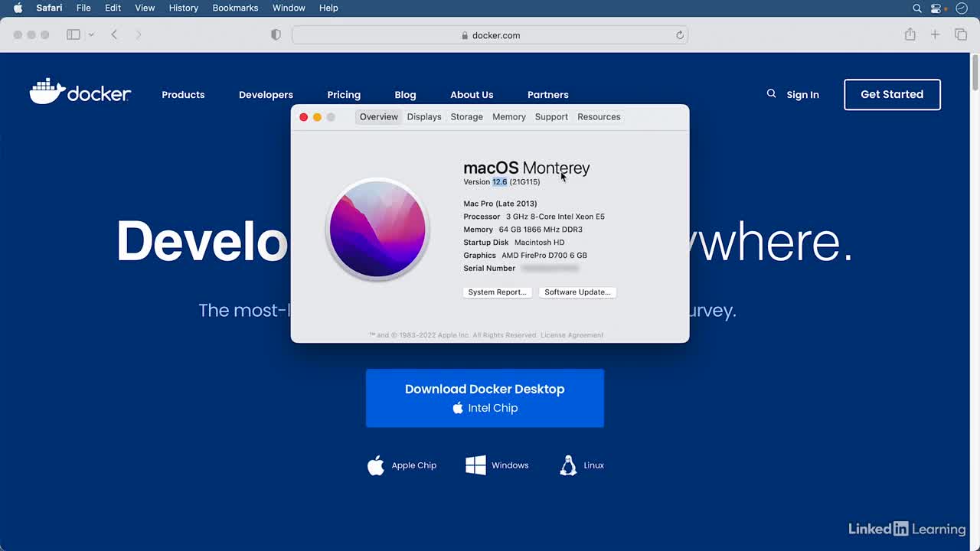Open Partners nav item
Viewport: 980px width, 551px height.
point(548,95)
